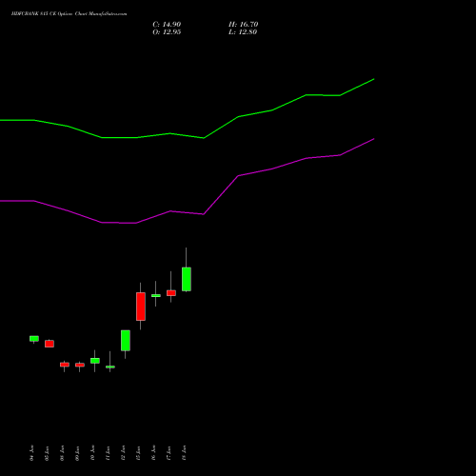Viewport: 476px width, 476px height.
Task: Click the HDFCBANK options chart title
Action: [x=69, y=13]
